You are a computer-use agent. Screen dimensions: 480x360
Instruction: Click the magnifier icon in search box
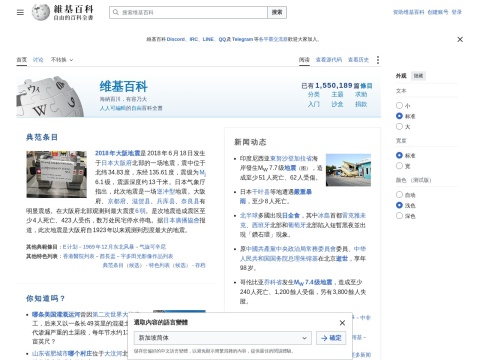(x=116, y=12)
